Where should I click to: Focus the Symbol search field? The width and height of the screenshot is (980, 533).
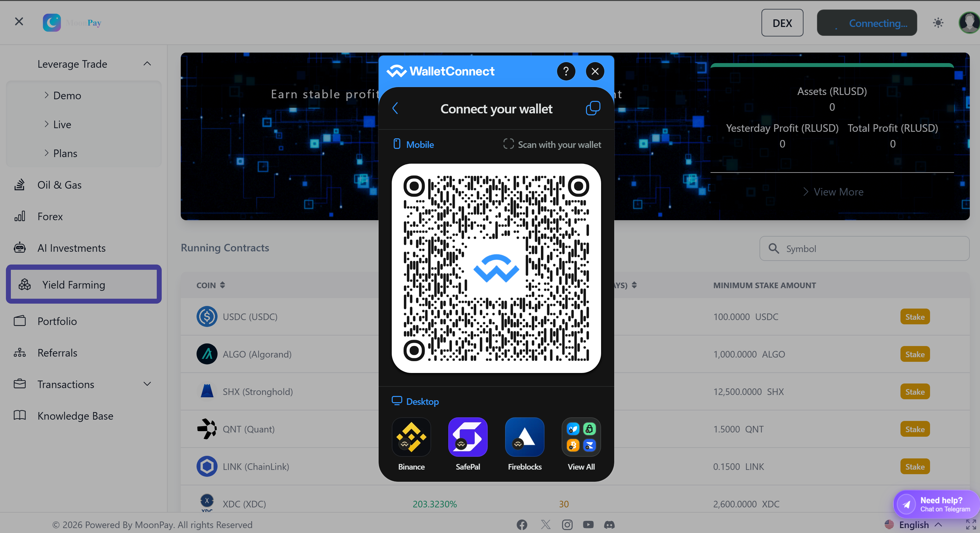(864, 248)
